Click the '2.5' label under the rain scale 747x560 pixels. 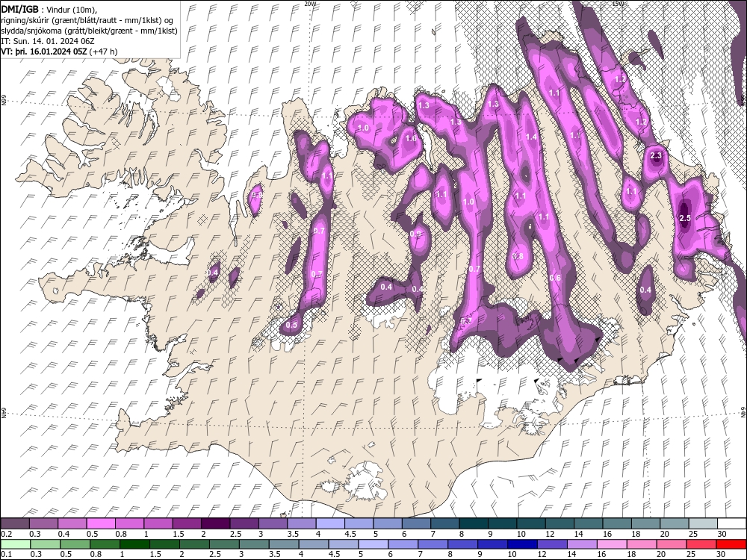click(215, 555)
